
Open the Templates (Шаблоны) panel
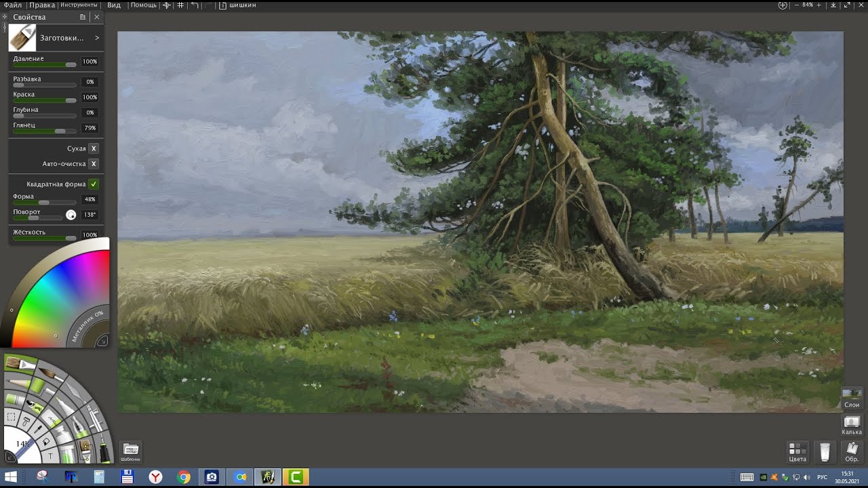click(131, 451)
